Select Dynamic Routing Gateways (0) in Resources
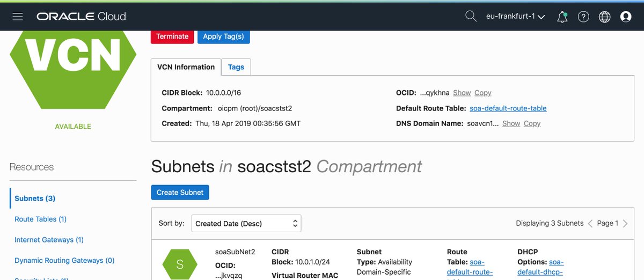644x280 pixels. 64,260
